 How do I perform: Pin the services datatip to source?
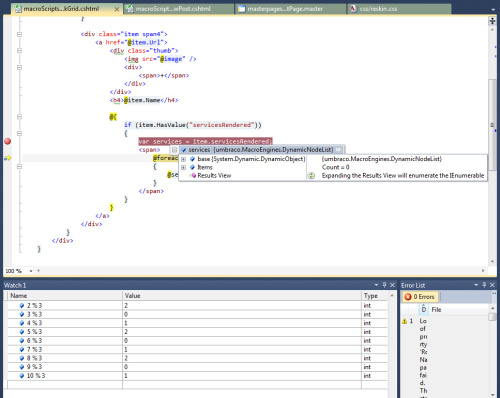[339, 150]
